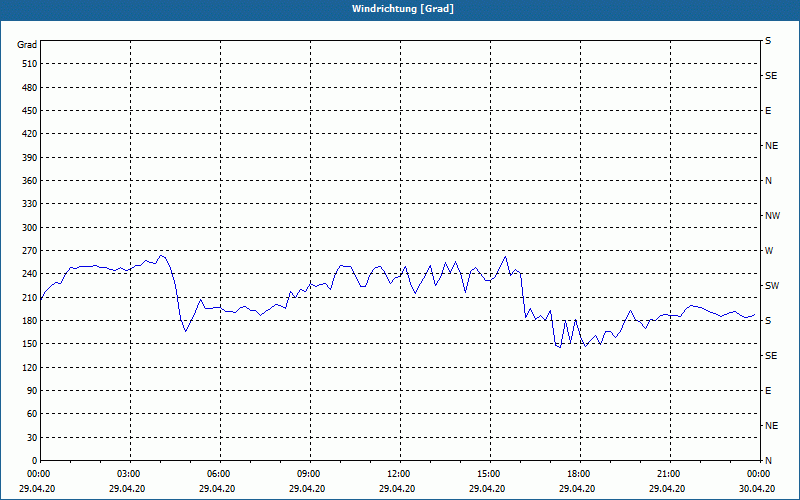Image resolution: width=800 pixels, height=500 pixels.
Task: Click the blue line dip before 05:00
Action: click(x=186, y=331)
